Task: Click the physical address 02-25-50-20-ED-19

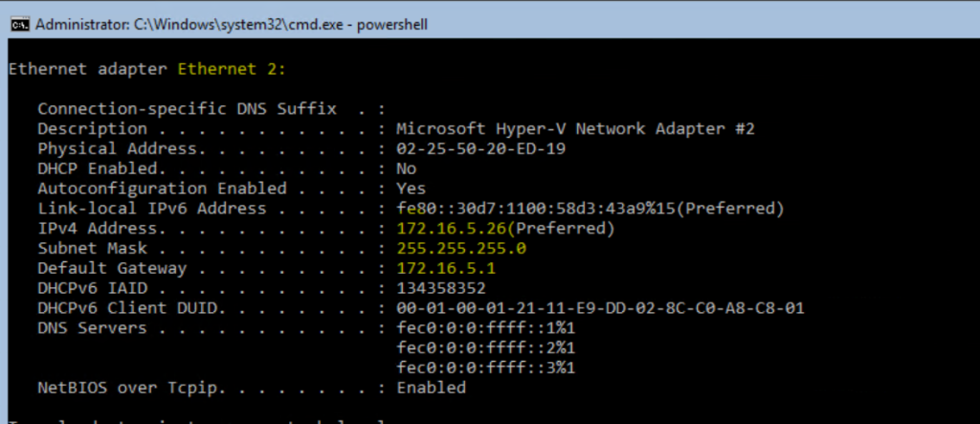Action: pyautogui.click(x=481, y=149)
